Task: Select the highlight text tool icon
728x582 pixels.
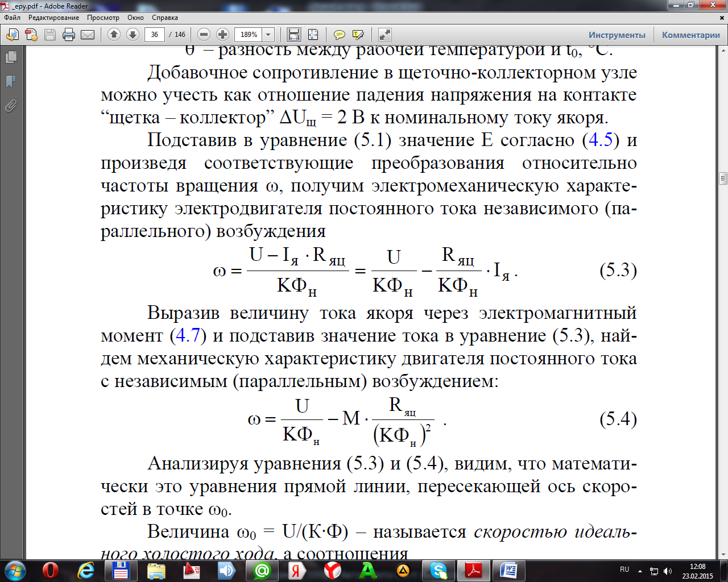Action: (x=358, y=35)
